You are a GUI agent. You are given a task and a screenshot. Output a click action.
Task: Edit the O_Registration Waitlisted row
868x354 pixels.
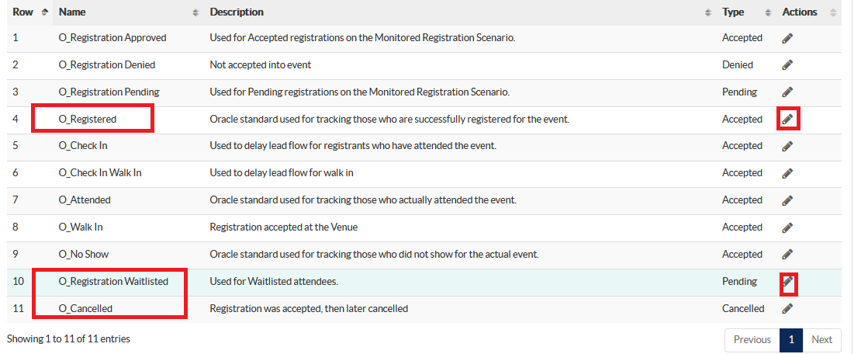[x=787, y=282]
